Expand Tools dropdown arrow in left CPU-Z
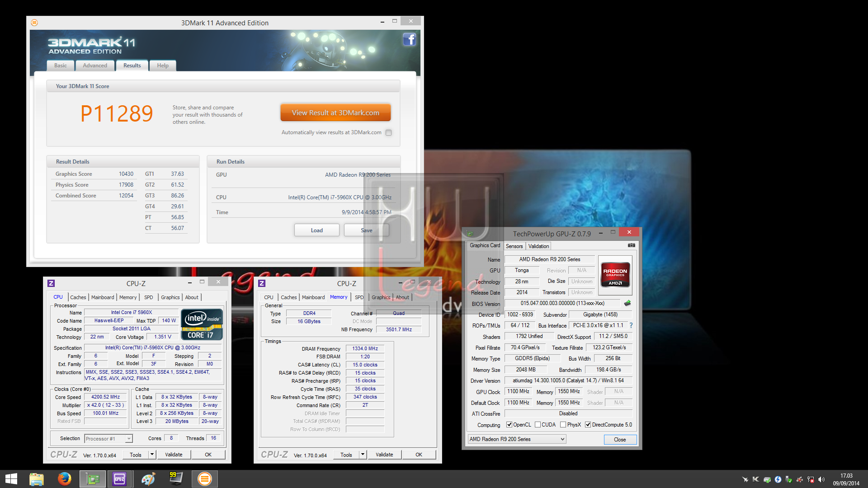Viewport: 868px width, 488px height. tap(152, 455)
